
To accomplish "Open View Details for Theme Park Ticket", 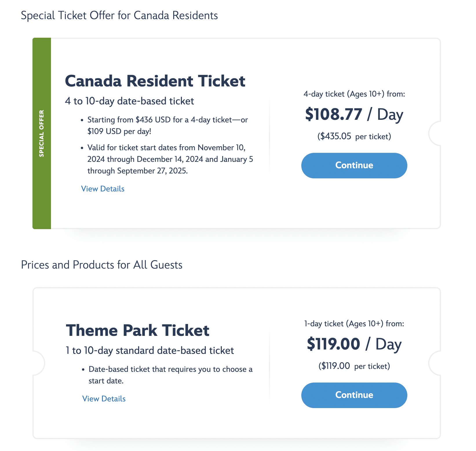I will (104, 399).
